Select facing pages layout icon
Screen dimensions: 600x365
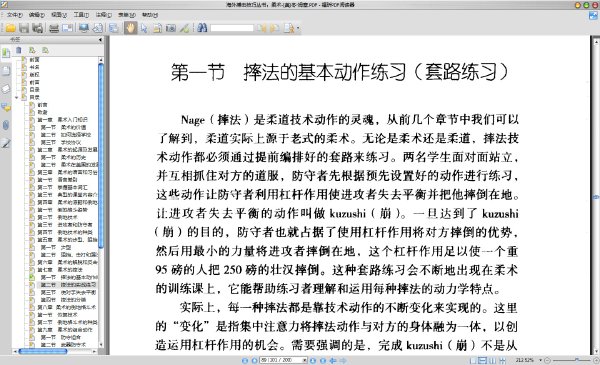click(x=492, y=360)
